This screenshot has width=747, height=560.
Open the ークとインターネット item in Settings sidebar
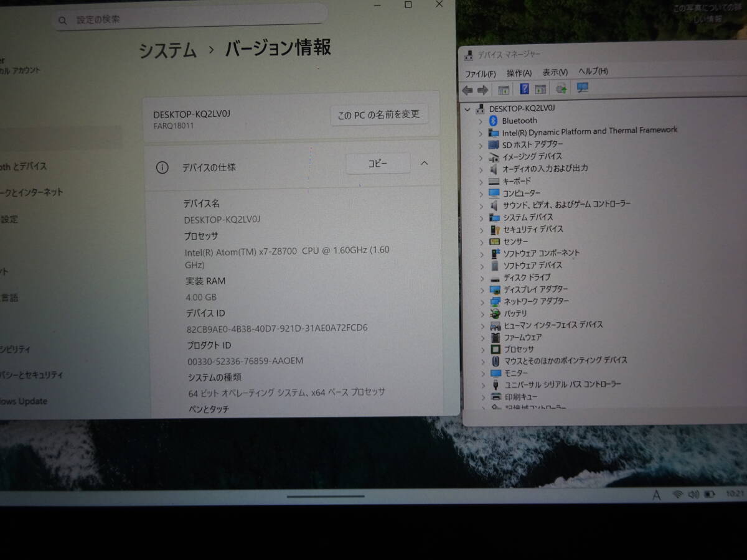click(31, 193)
